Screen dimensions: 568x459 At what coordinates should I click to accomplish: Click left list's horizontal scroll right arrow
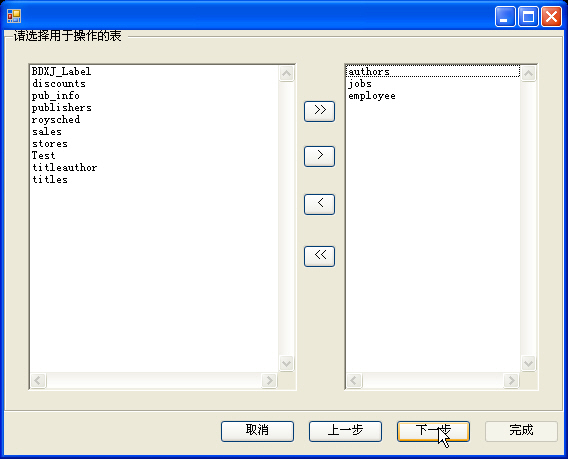[x=269, y=381]
